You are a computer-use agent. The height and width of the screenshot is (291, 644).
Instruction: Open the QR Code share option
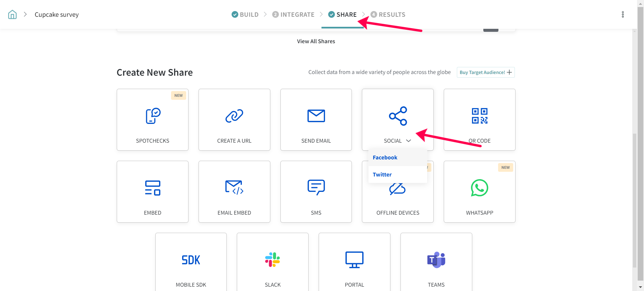[479, 120]
